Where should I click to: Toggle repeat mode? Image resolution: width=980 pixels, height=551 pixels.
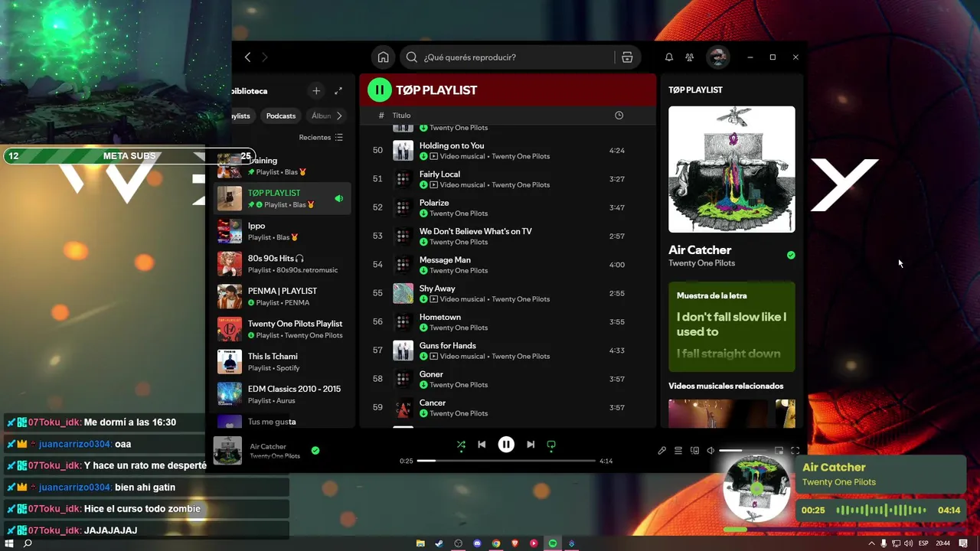tap(551, 445)
